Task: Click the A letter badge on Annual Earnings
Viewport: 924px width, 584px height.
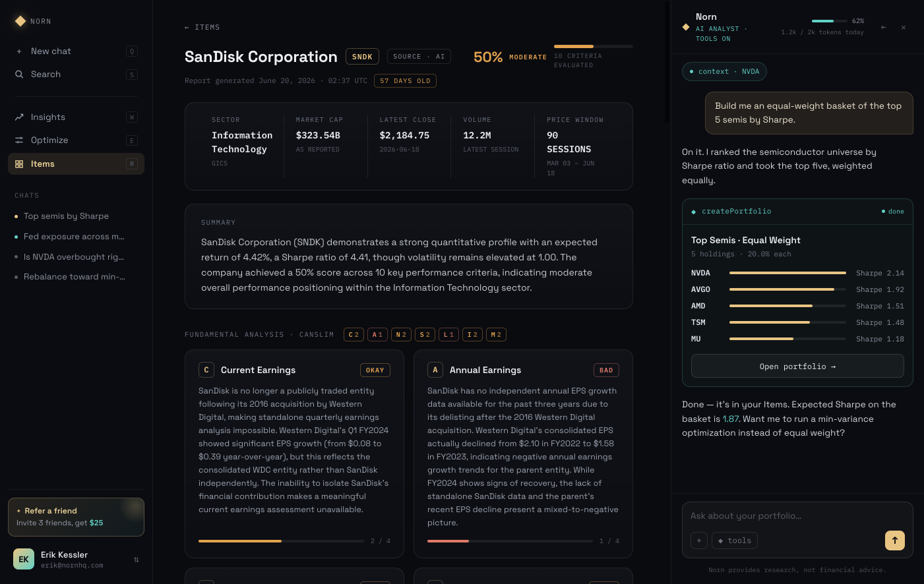Action: (435, 370)
